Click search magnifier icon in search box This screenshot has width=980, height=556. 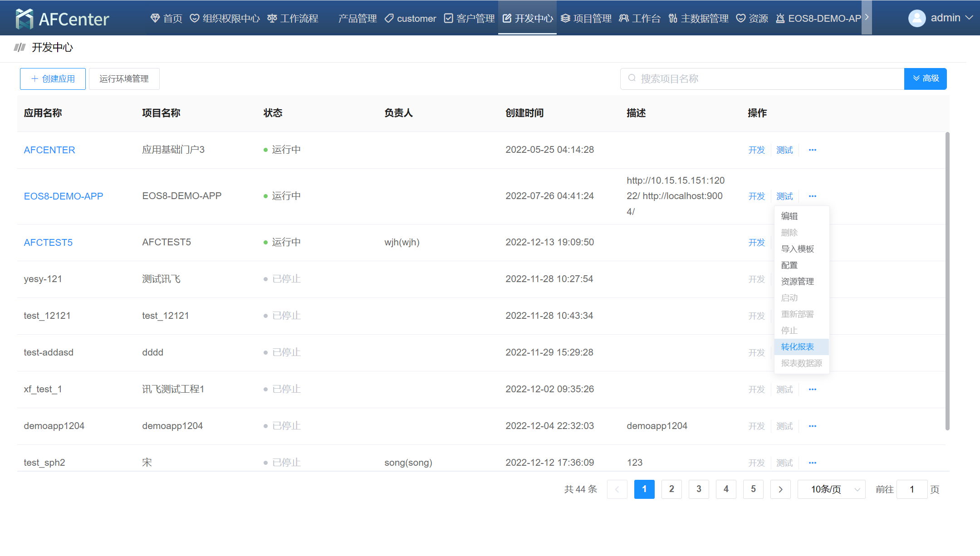point(632,78)
